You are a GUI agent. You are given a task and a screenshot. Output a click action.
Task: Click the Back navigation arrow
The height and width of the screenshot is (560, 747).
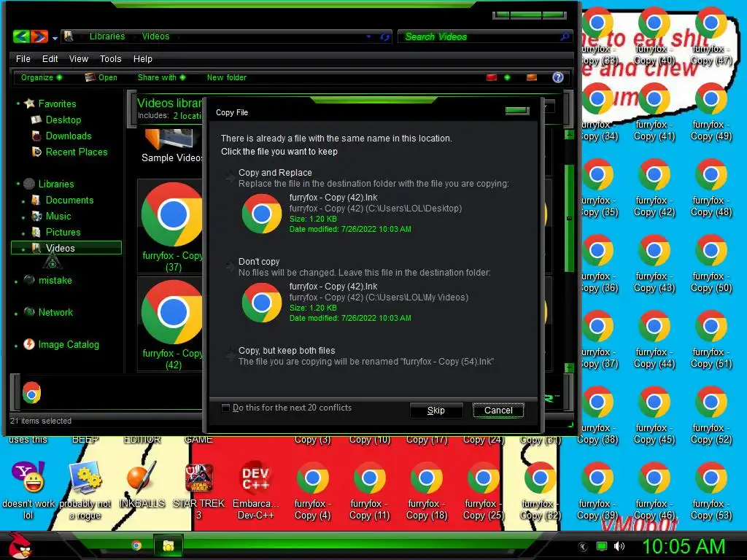click(21, 36)
